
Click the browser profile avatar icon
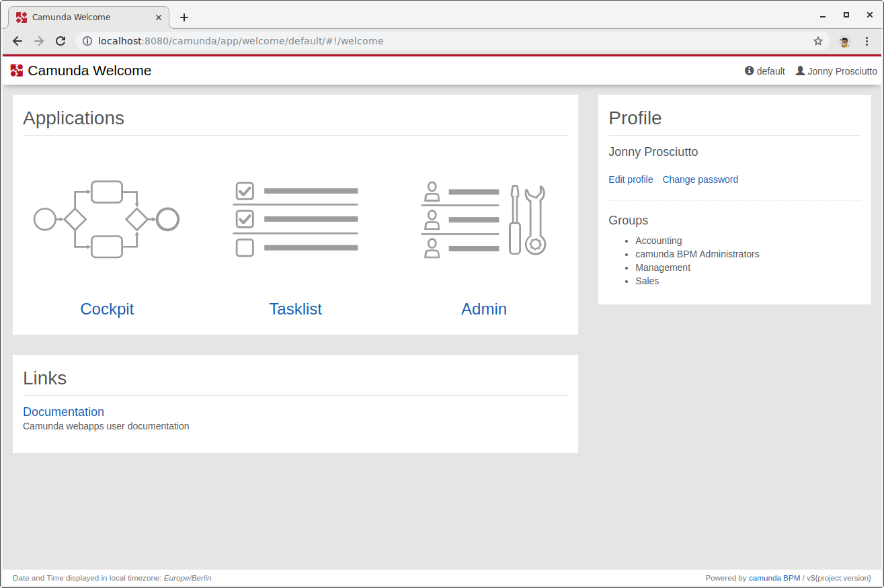pyautogui.click(x=844, y=41)
